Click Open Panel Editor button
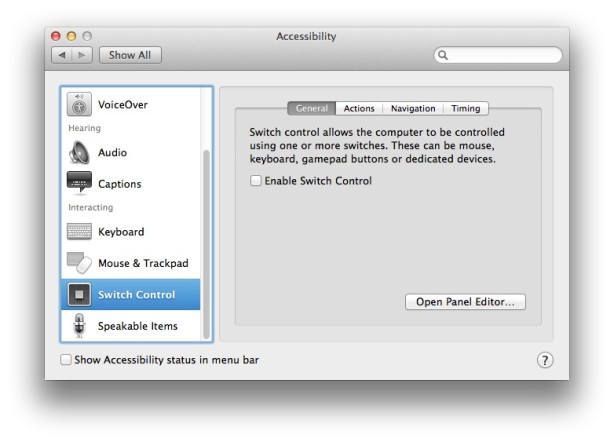This screenshot has height=442, width=614. 465,302
